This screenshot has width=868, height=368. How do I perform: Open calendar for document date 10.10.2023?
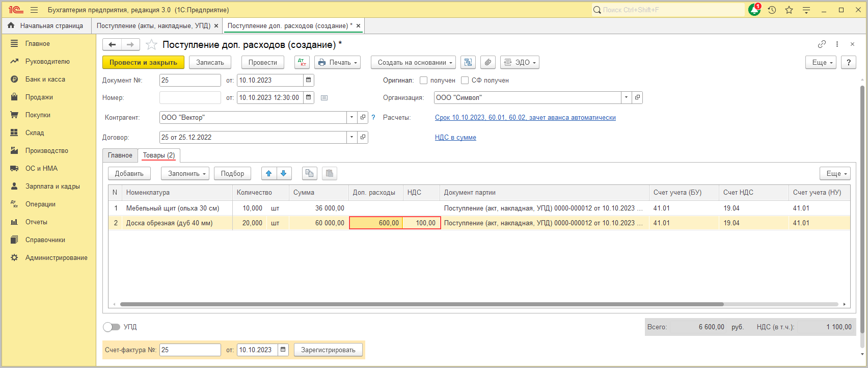(x=309, y=80)
